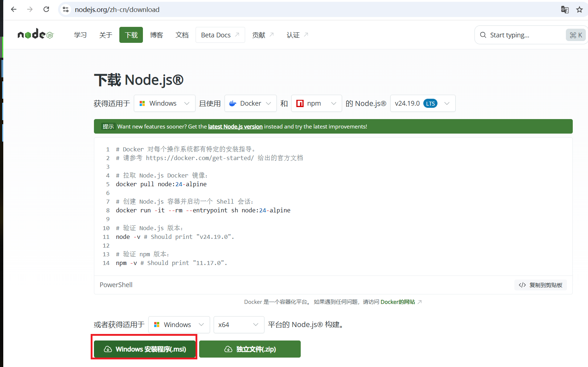Click the ⌘K shortcut badge
The width and height of the screenshot is (588, 367).
pyautogui.click(x=576, y=35)
